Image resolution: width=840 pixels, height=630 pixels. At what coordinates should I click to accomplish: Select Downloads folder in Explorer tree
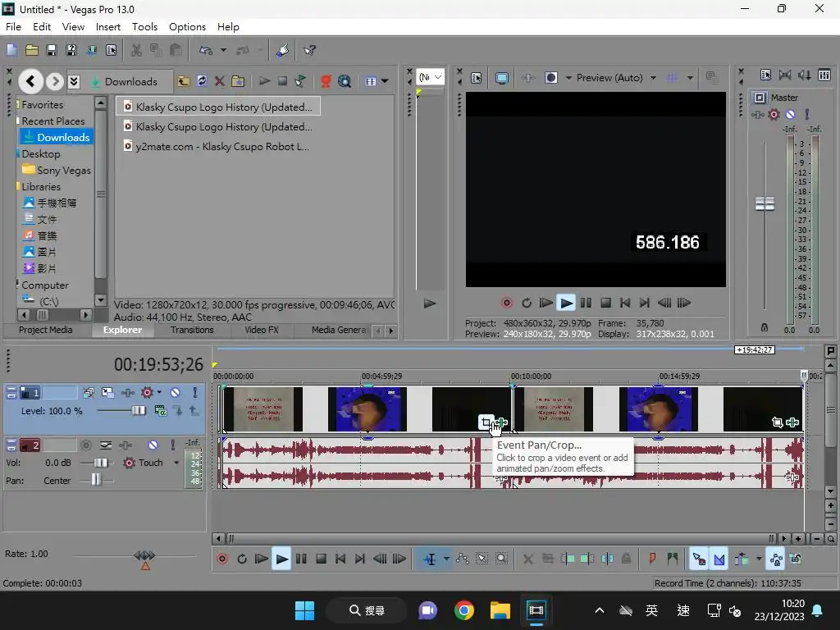point(57,137)
